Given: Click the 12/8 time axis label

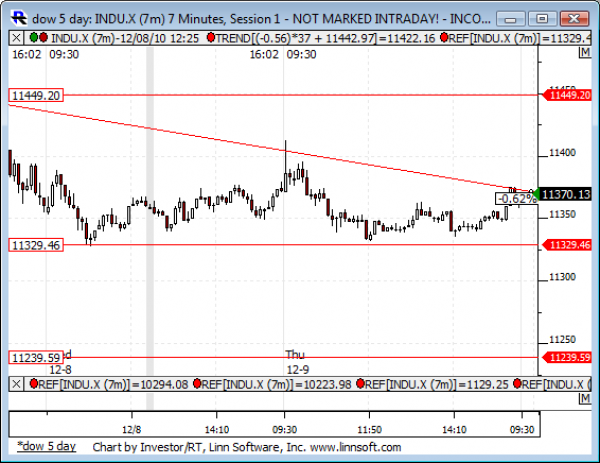Looking at the screenshot, I should (131, 429).
